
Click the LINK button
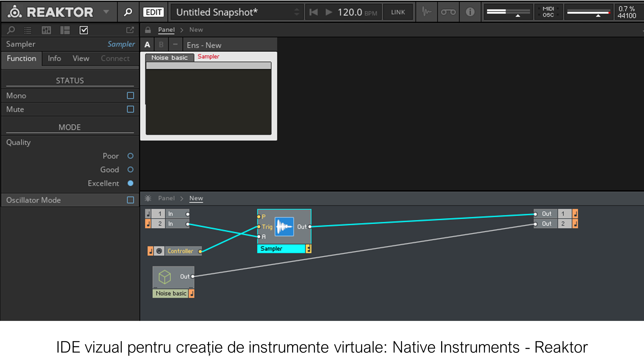tap(398, 12)
